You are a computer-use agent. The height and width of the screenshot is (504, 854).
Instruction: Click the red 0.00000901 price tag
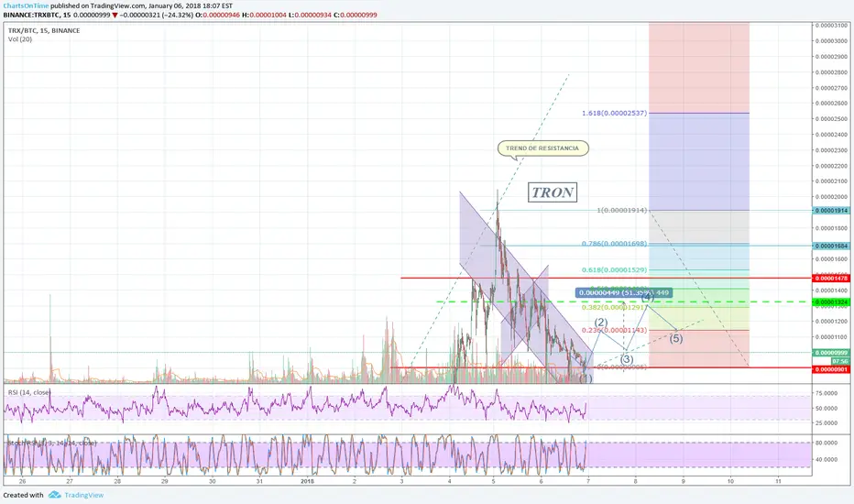click(831, 369)
